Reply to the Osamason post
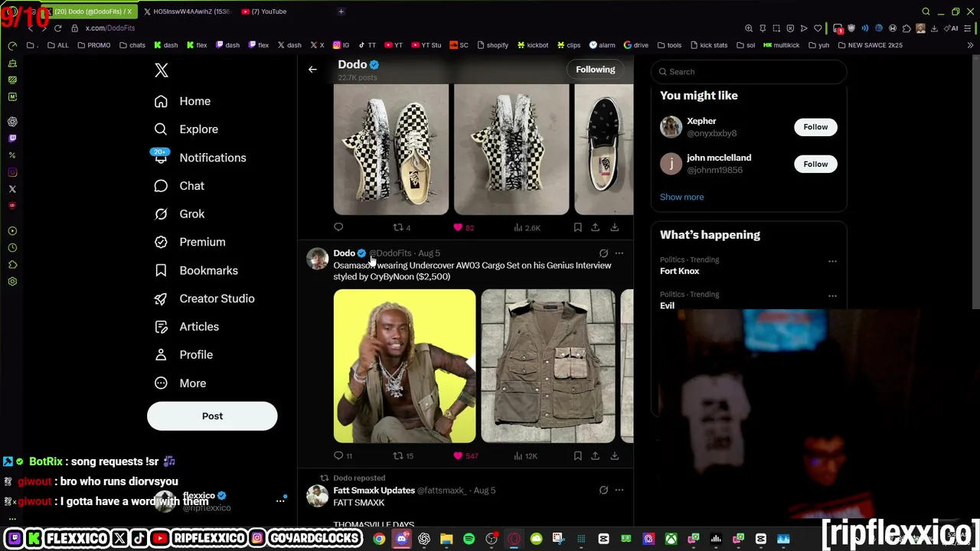Viewport: 980px width, 551px height. tap(342, 456)
